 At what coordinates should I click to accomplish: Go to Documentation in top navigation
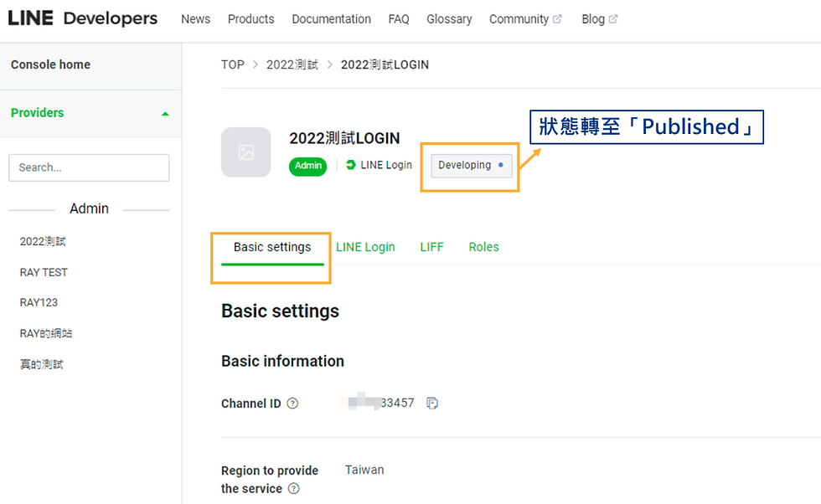tap(332, 19)
